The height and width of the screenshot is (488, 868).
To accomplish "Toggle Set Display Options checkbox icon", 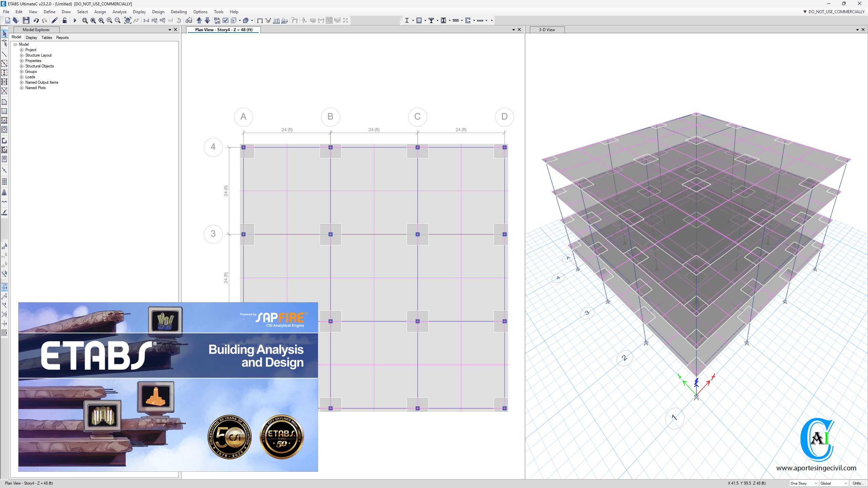I will [225, 20].
